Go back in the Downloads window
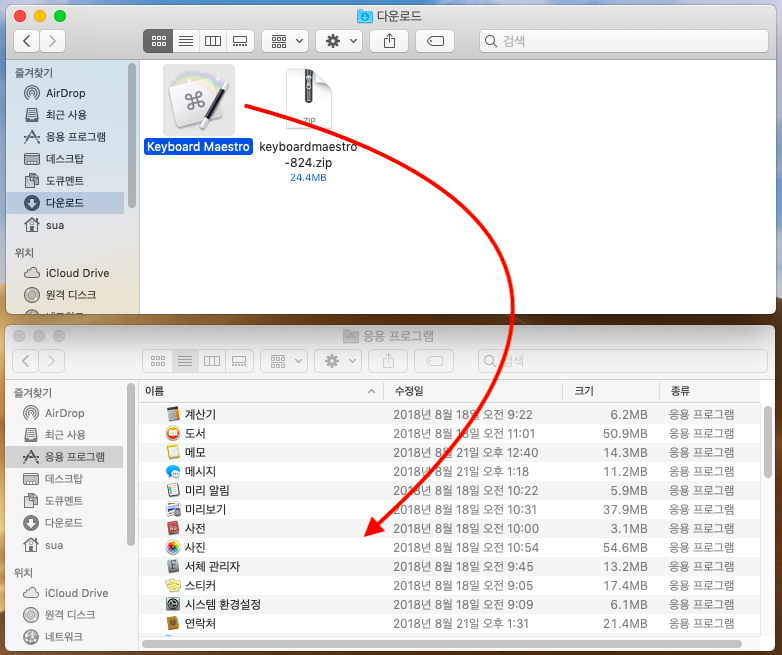The width and height of the screenshot is (782, 655). 26,41
